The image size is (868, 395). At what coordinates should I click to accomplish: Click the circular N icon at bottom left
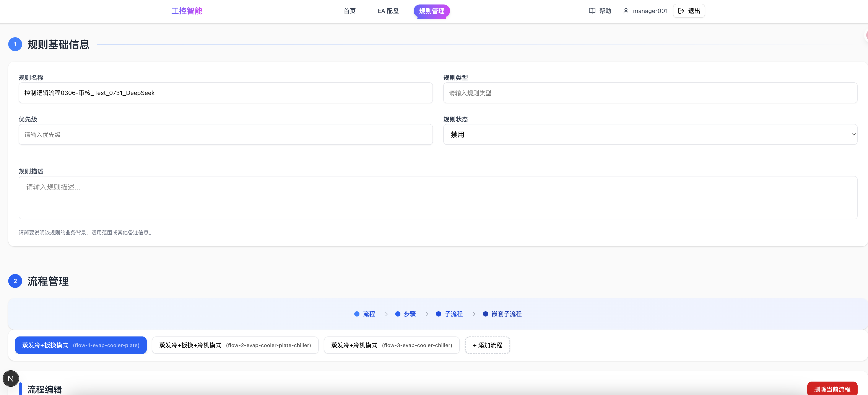tap(10, 378)
